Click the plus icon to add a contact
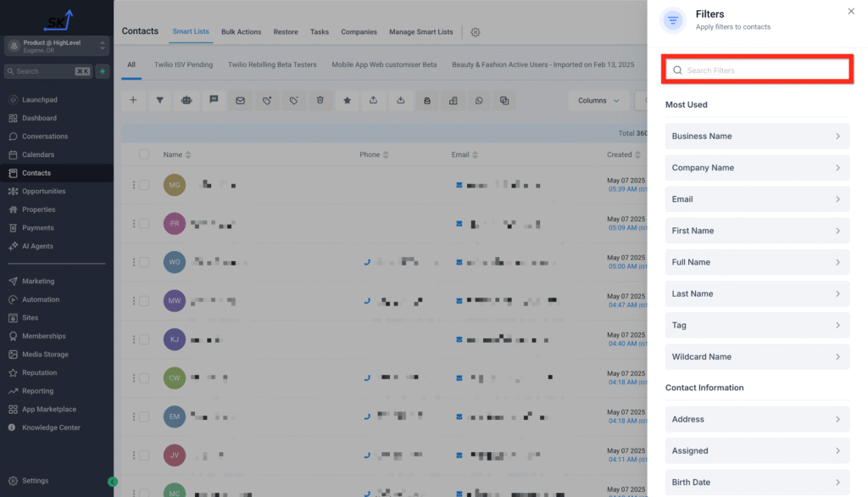 click(x=133, y=100)
